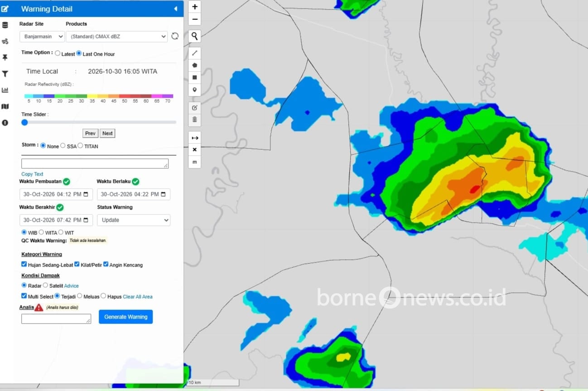Select the draw line tool
This screenshot has height=391, width=588.
click(195, 53)
